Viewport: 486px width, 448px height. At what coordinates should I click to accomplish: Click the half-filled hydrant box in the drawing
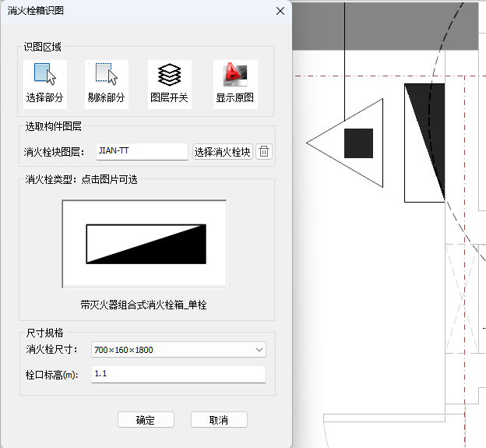pos(424,143)
